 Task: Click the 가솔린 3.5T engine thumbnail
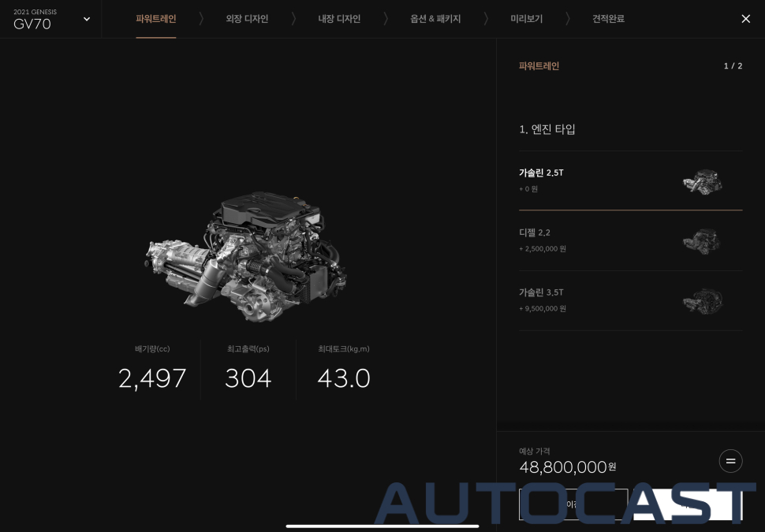pos(703,301)
